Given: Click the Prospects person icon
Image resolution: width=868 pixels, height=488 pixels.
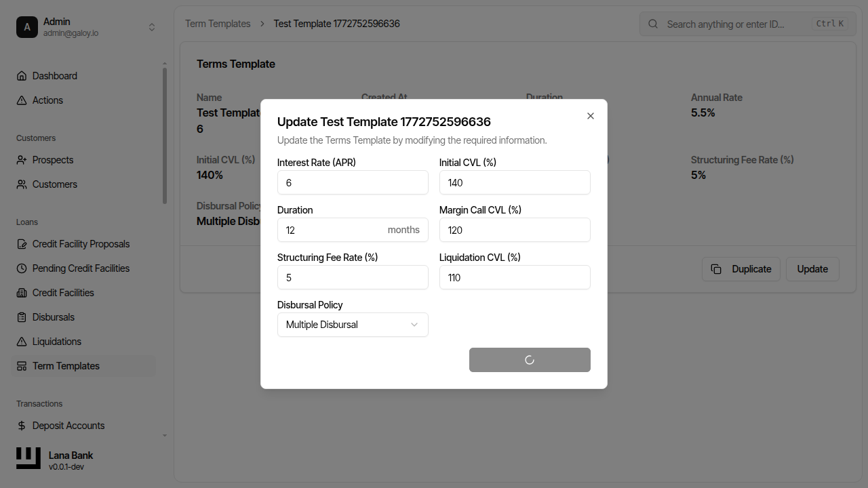Looking at the screenshot, I should 22,160.
